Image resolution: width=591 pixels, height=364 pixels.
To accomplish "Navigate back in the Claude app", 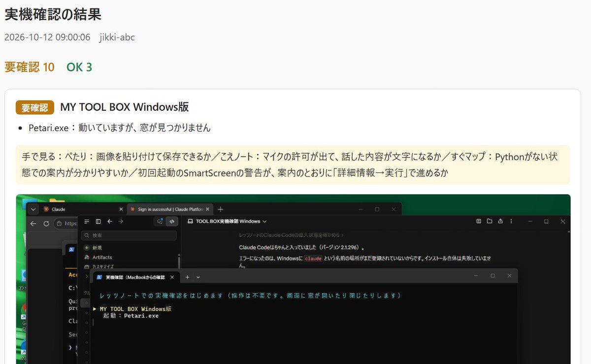I will pos(110,222).
